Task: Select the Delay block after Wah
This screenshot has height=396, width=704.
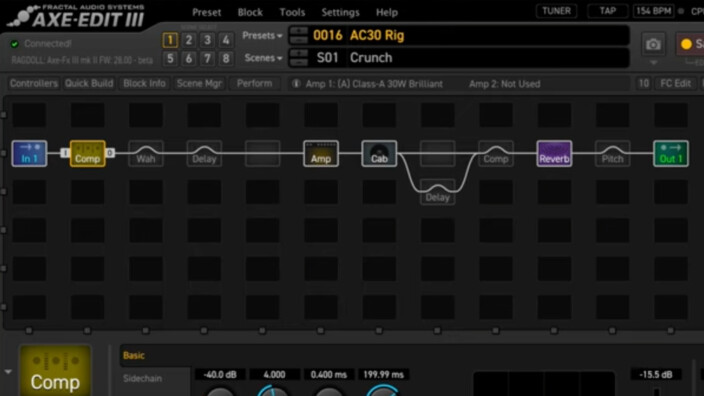Action: 204,154
